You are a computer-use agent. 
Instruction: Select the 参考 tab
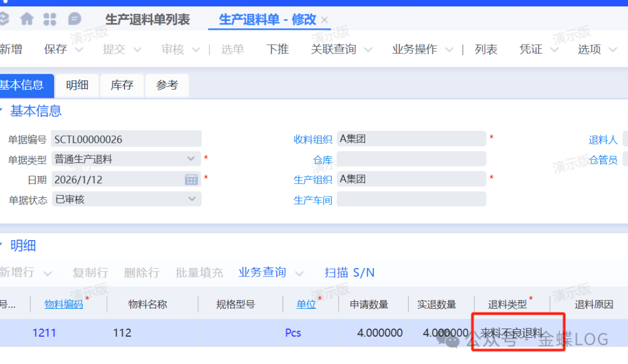click(x=167, y=85)
